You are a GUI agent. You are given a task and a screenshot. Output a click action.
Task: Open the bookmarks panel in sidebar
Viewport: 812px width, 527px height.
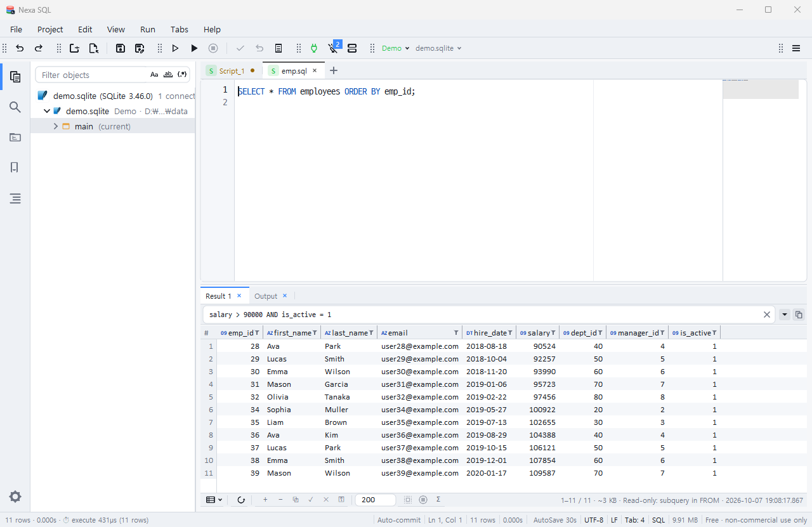15,167
